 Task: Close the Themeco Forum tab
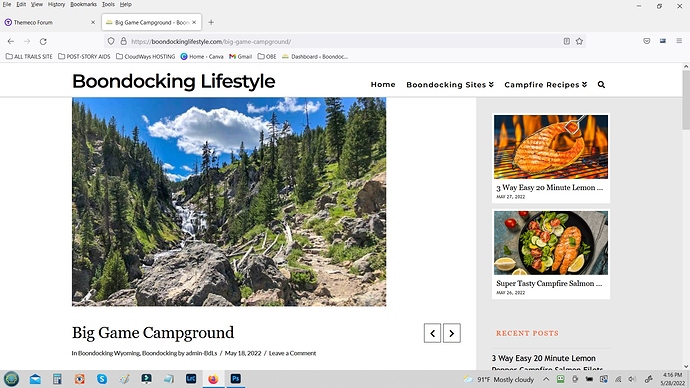pos(93,22)
